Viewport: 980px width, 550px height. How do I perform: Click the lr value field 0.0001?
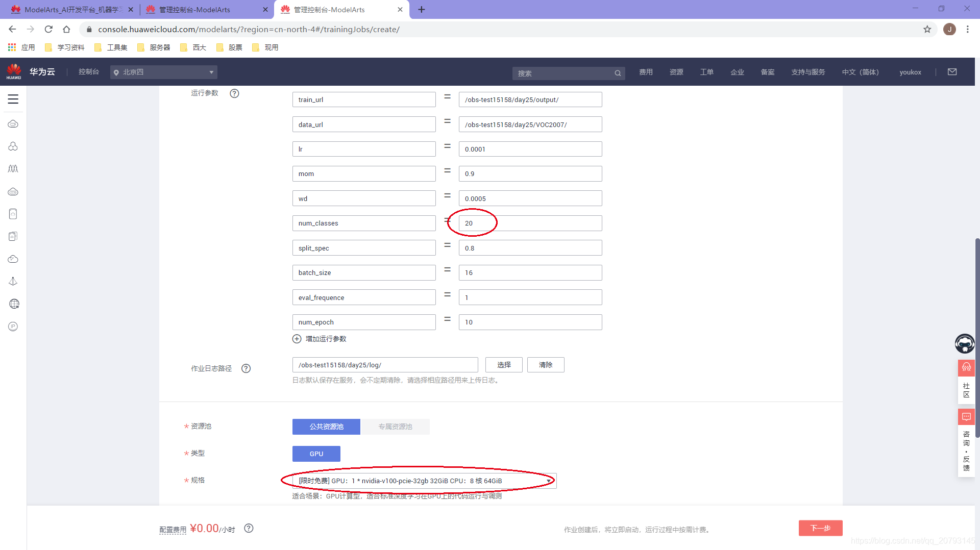click(530, 149)
